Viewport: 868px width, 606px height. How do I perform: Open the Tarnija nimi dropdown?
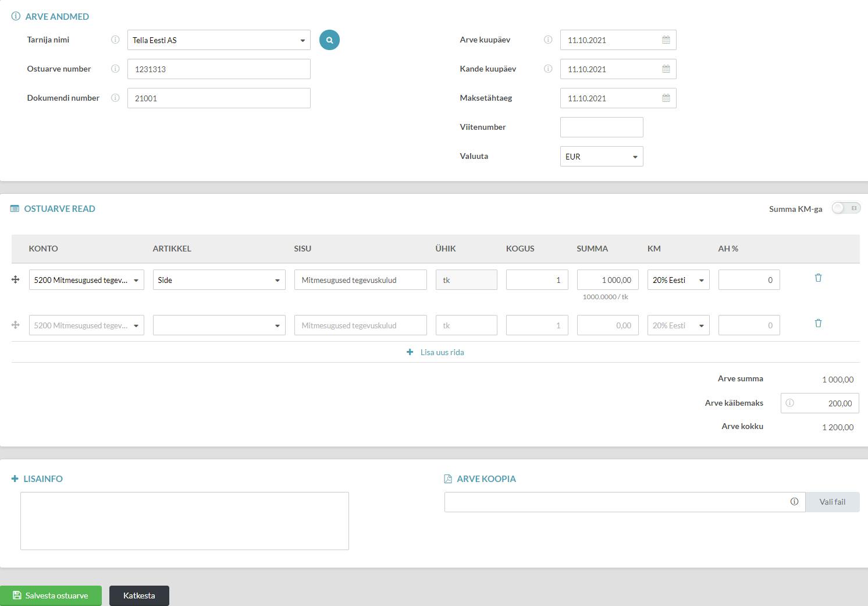tap(219, 40)
